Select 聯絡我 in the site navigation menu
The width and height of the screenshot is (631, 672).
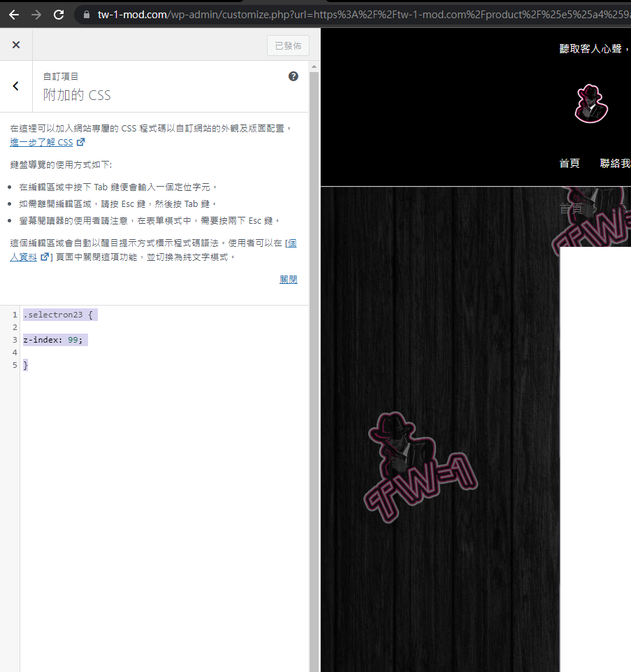[x=615, y=163]
